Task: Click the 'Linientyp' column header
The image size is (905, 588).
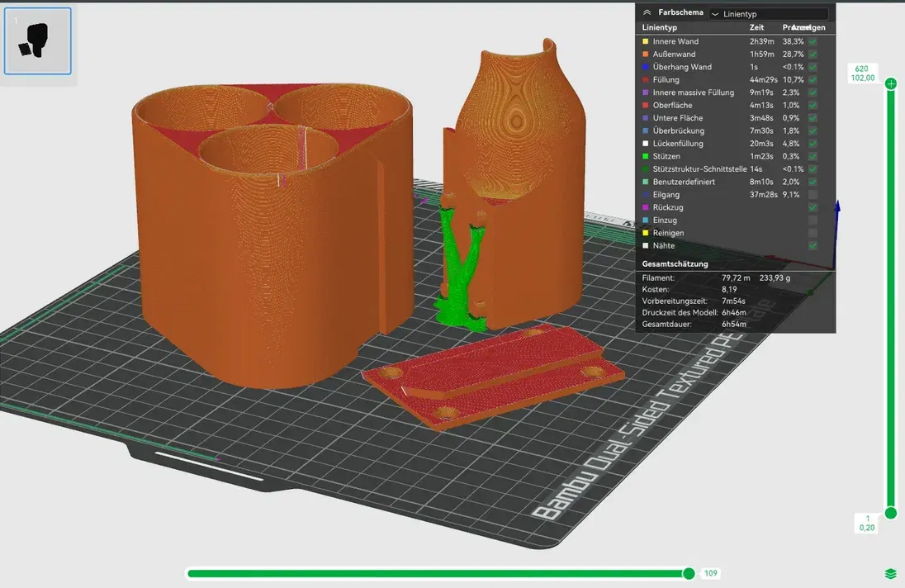Action: point(660,27)
